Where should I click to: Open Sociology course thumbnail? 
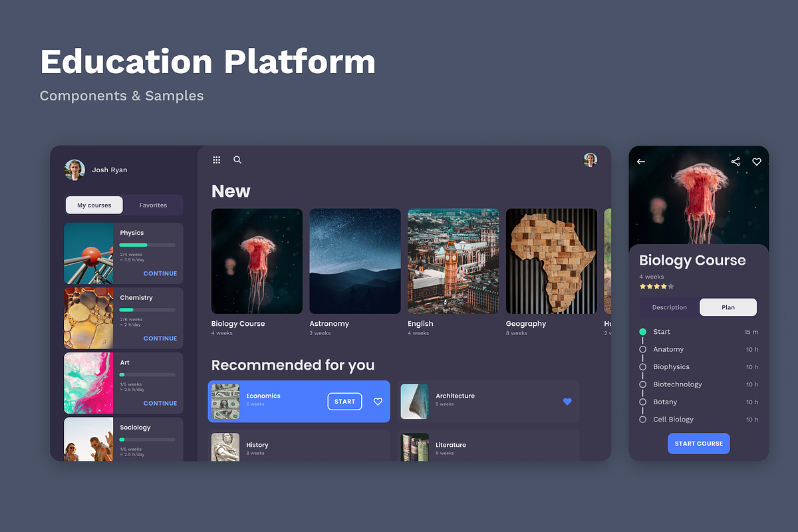[88, 440]
